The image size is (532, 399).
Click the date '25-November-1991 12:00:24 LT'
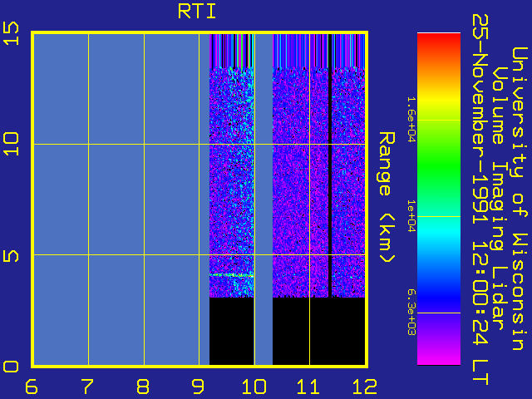click(x=480, y=199)
